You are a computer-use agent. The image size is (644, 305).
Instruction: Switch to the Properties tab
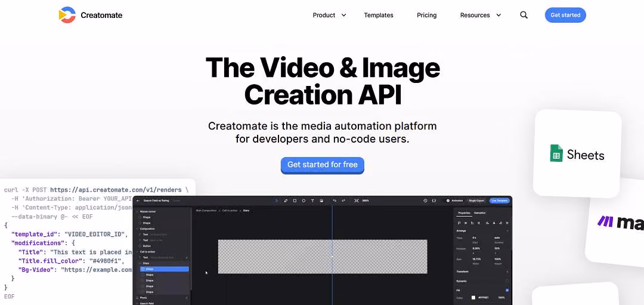coord(464,213)
